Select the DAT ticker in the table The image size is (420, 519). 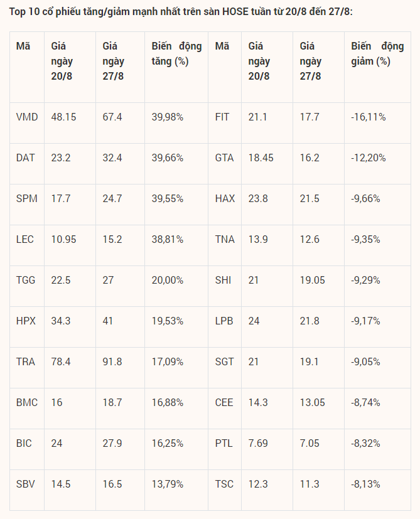pos(26,158)
